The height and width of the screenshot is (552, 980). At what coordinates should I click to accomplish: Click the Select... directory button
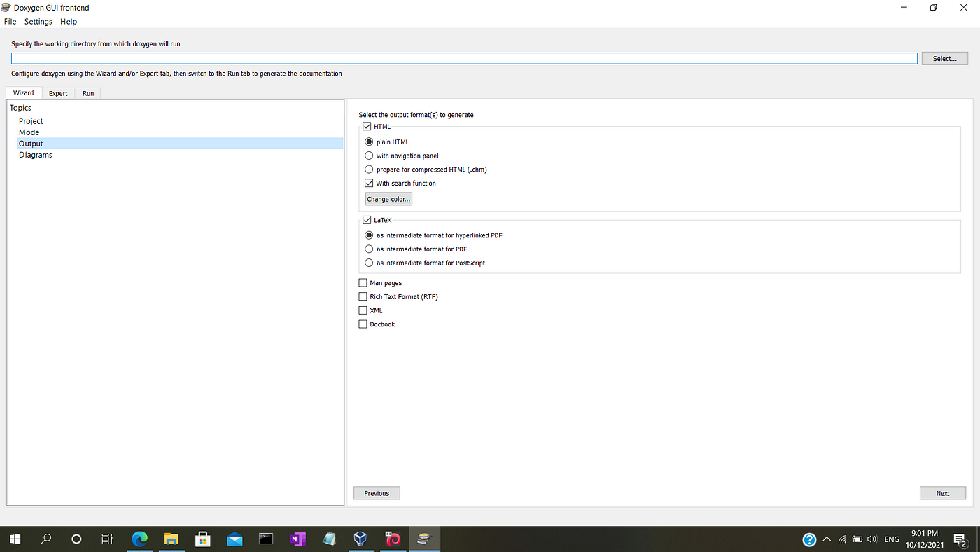pyautogui.click(x=944, y=59)
